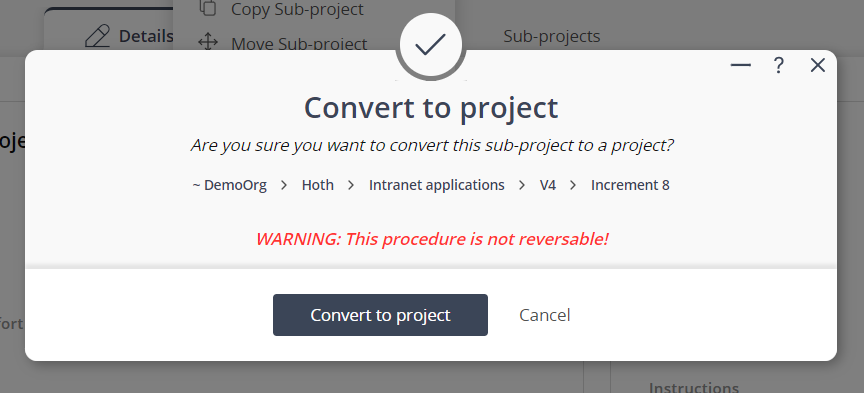Select the Intranet applications breadcrumb
This screenshot has height=393, width=864.
[436, 185]
